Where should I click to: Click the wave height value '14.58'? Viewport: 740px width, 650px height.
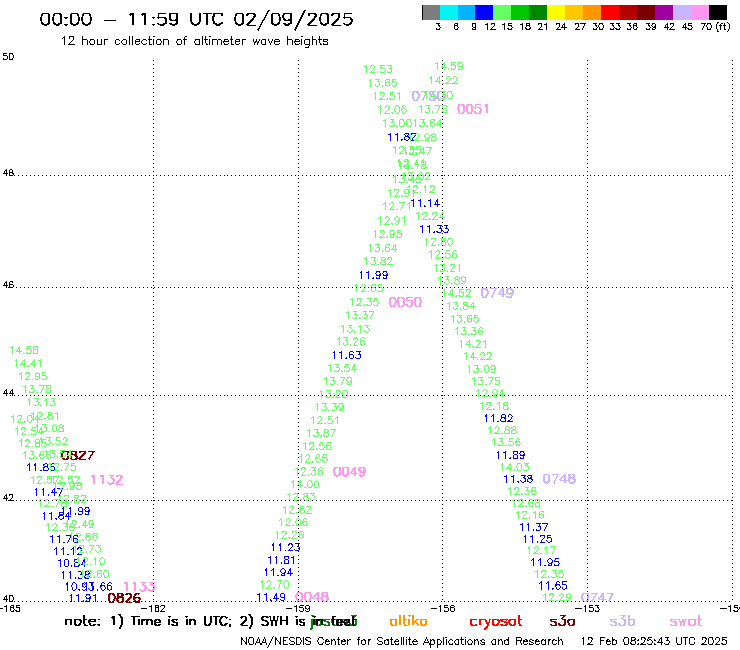click(x=24, y=351)
